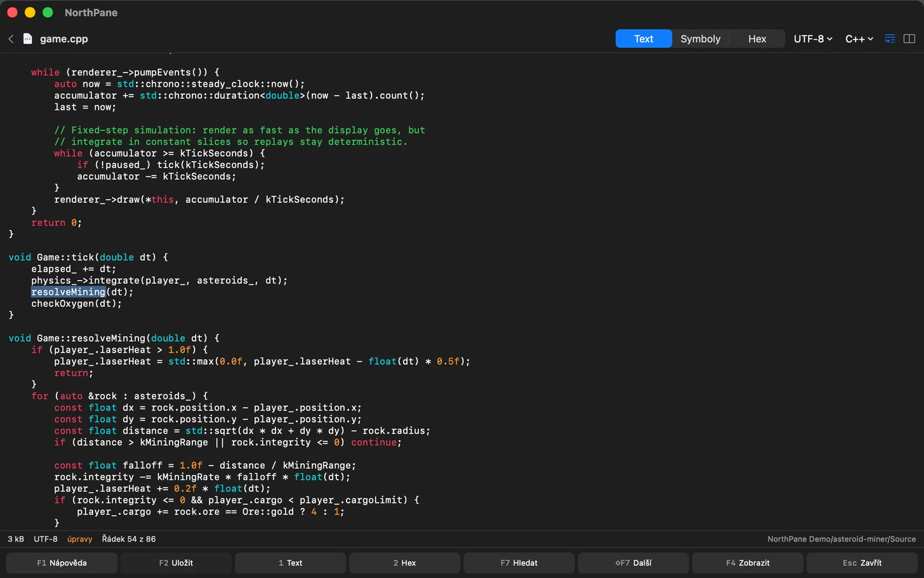Click 'const float falloff' line
Image resolution: width=924 pixels, height=578 pixels.
(x=205, y=465)
